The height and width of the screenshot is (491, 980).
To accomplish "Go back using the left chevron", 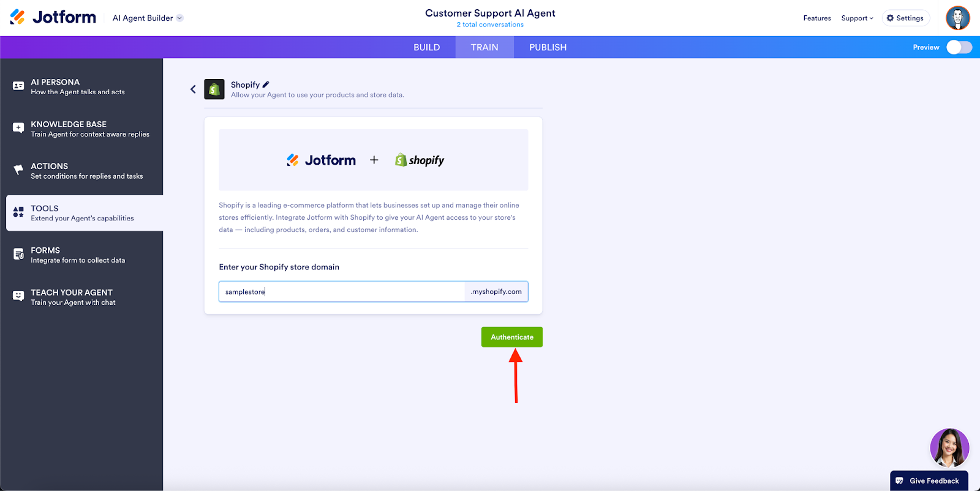I will [193, 89].
